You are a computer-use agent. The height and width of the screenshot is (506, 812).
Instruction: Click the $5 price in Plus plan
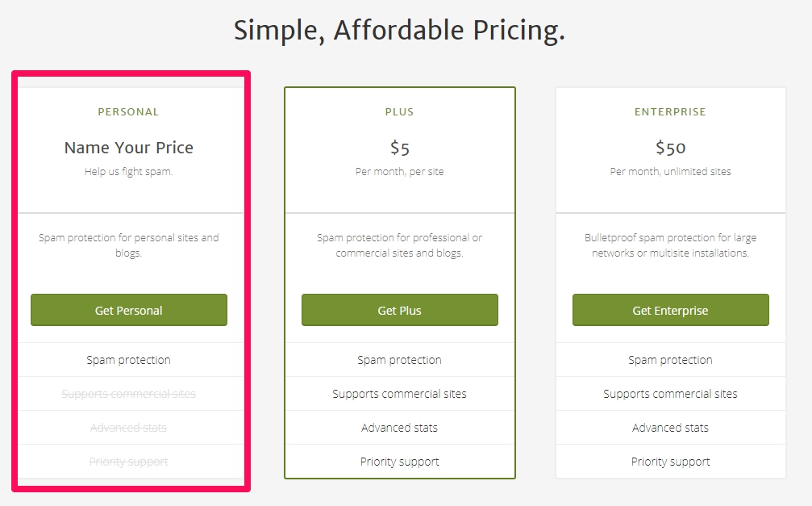[400, 148]
